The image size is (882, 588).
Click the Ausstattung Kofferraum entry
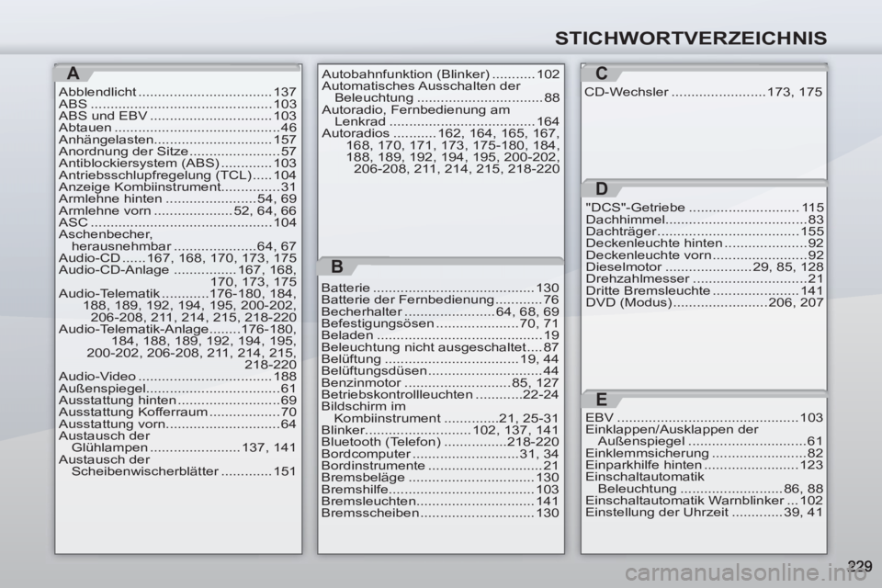point(177,412)
